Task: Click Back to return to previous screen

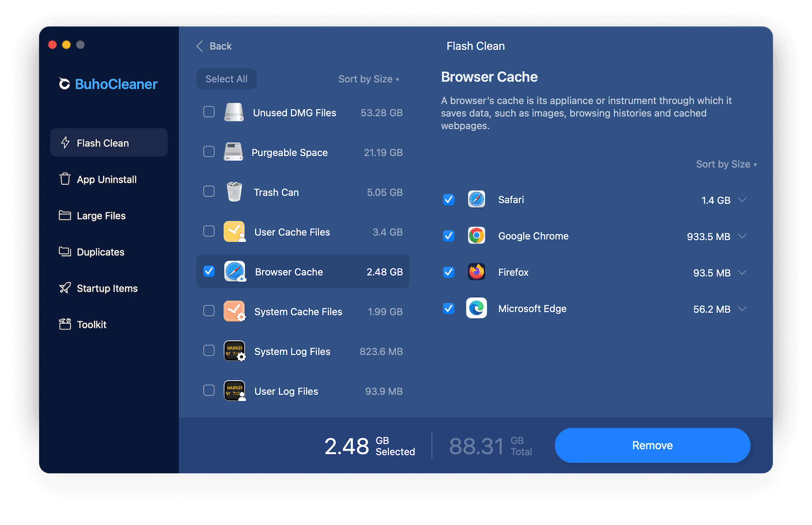Action: coord(214,46)
